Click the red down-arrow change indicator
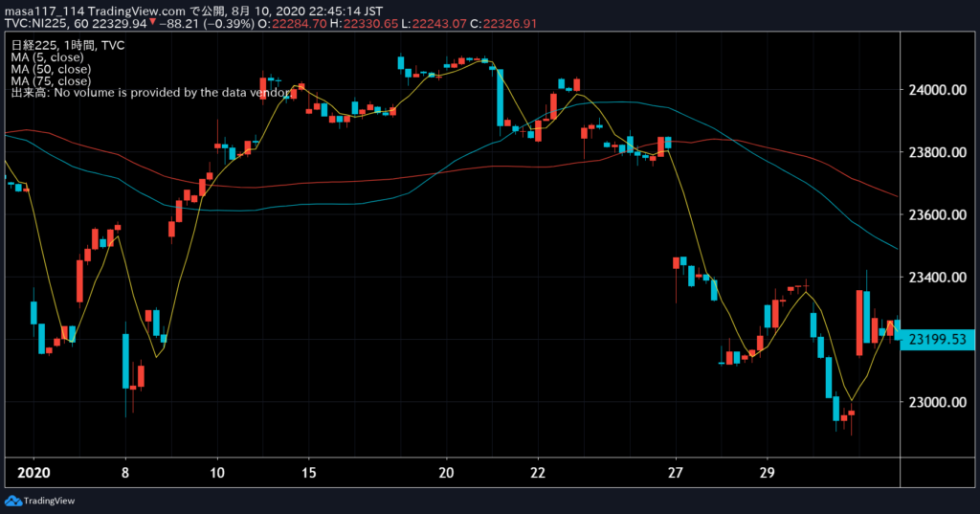This screenshot has height=514, width=980. point(152,22)
